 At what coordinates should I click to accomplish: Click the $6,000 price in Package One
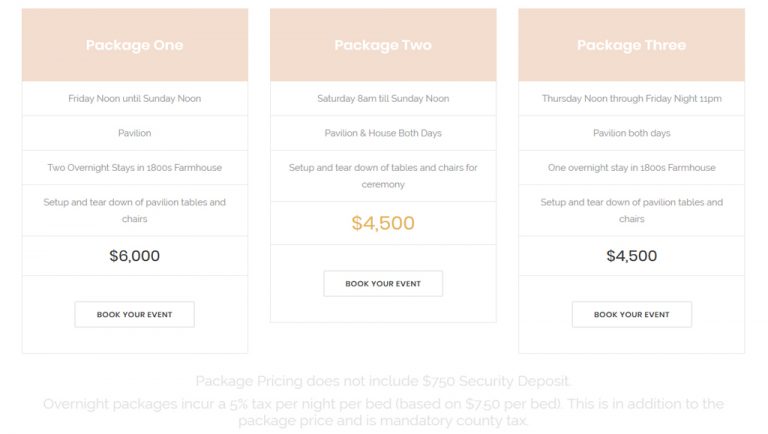click(135, 256)
